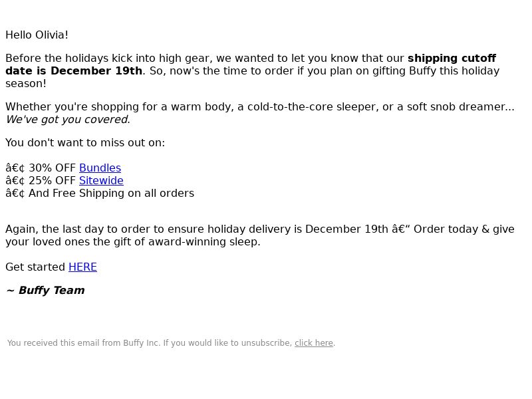Click the unsubscribe 'click here' link
This screenshot has width=532, height=399.
coord(314,343)
